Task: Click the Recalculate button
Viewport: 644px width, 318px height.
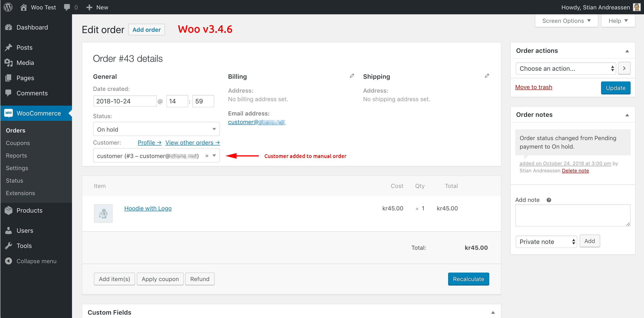Action: point(468,279)
